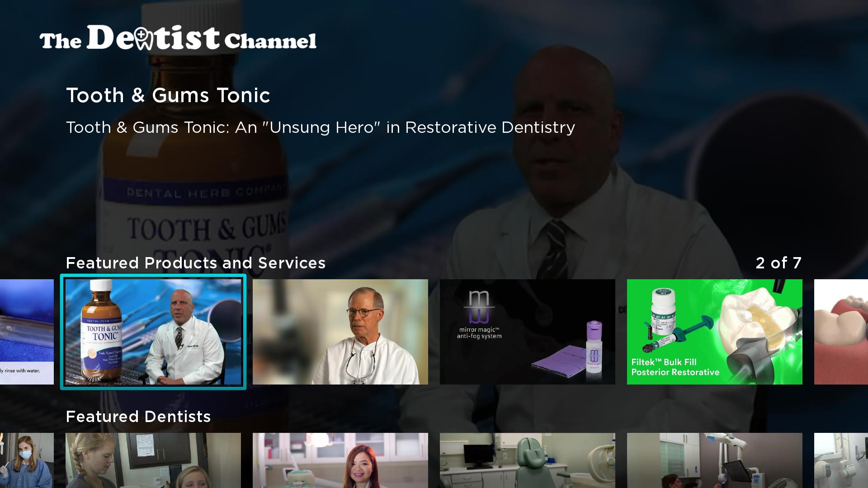
Task: Click the Tooth & Gums Tonic title text
Action: click(168, 95)
